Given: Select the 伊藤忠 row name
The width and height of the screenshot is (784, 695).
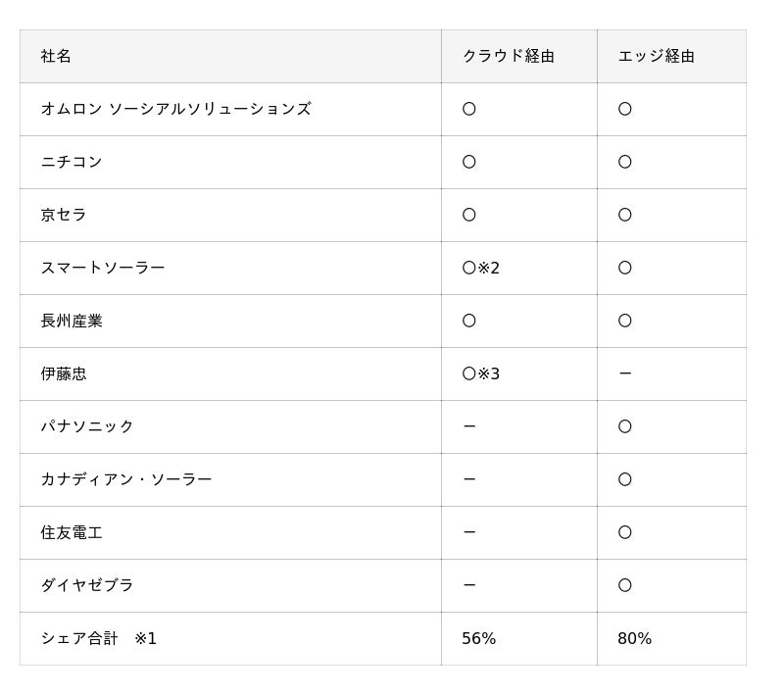Looking at the screenshot, I should (64, 374).
